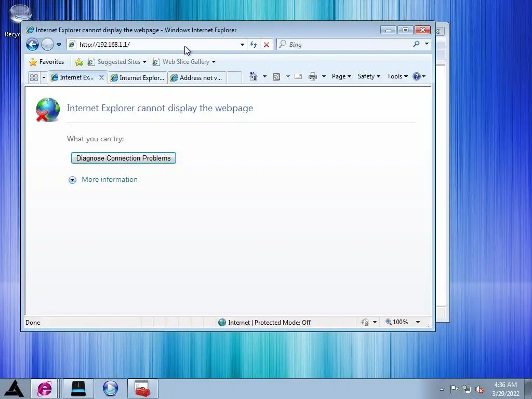Open the Tools menu
The height and width of the screenshot is (399, 532).
(x=397, y=76)
